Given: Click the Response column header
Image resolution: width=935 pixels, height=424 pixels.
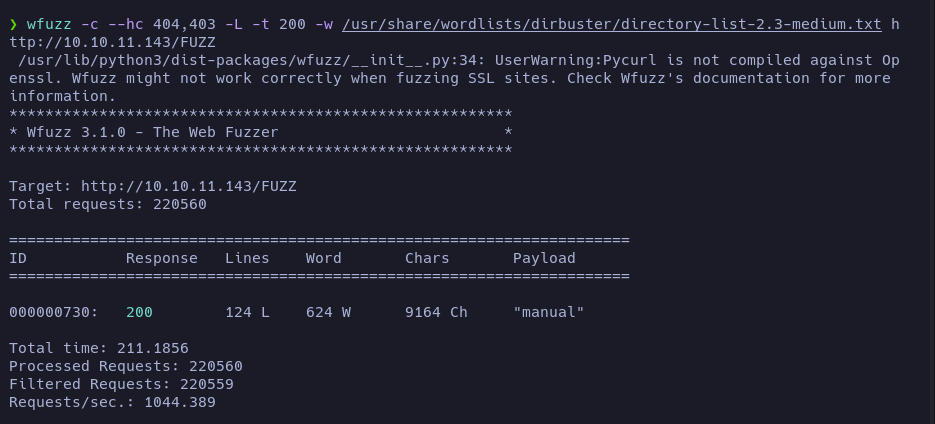Looking at the screenshot, I should point(161,258).
